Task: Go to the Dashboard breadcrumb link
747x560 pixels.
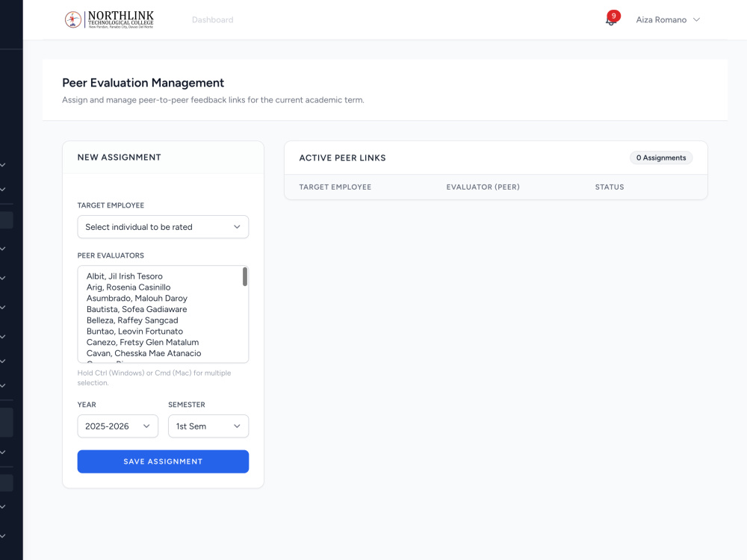Action: (x=212, y=19)
